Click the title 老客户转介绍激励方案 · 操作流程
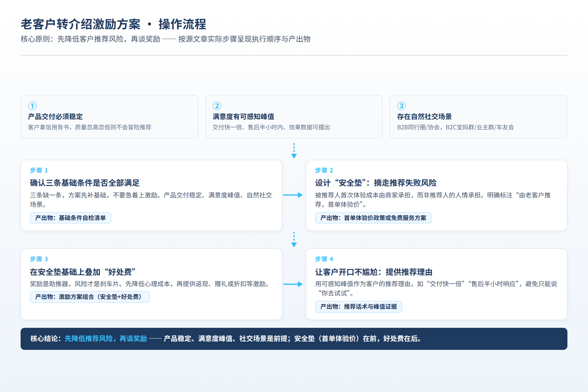Viewport: 588px width, 392px height. 113,24
